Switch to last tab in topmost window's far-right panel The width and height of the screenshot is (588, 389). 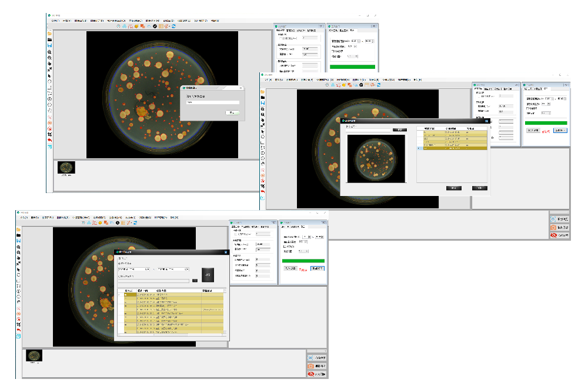pos(352,30)
